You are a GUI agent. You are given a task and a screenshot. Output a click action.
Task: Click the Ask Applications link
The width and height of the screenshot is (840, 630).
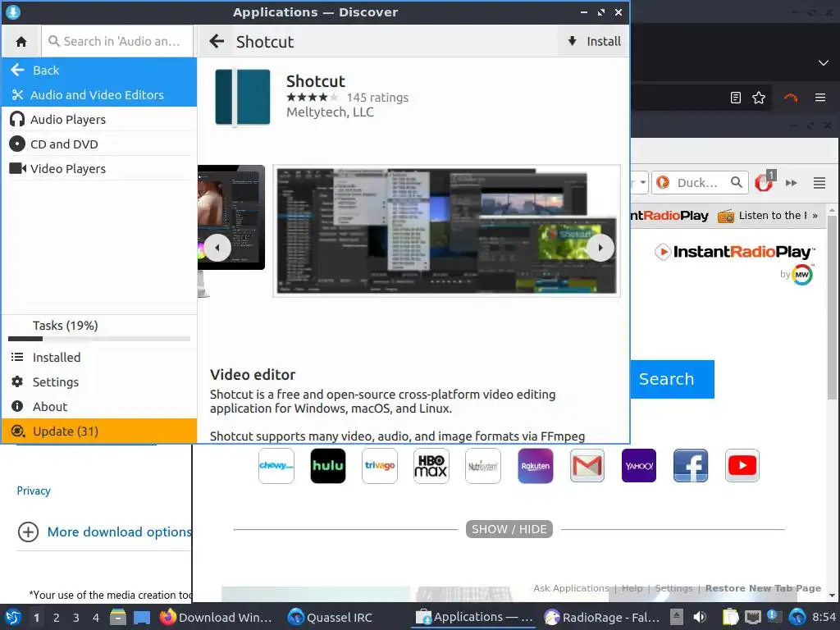click(571, 588)
